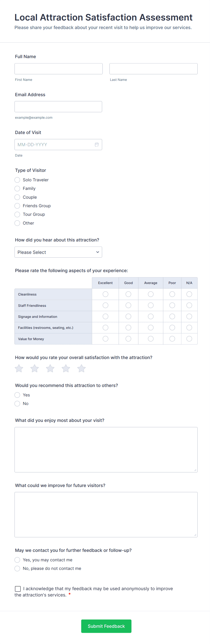Focus the Email Address field
Screen dimensions: 210x644
click(x=58, y=107)
